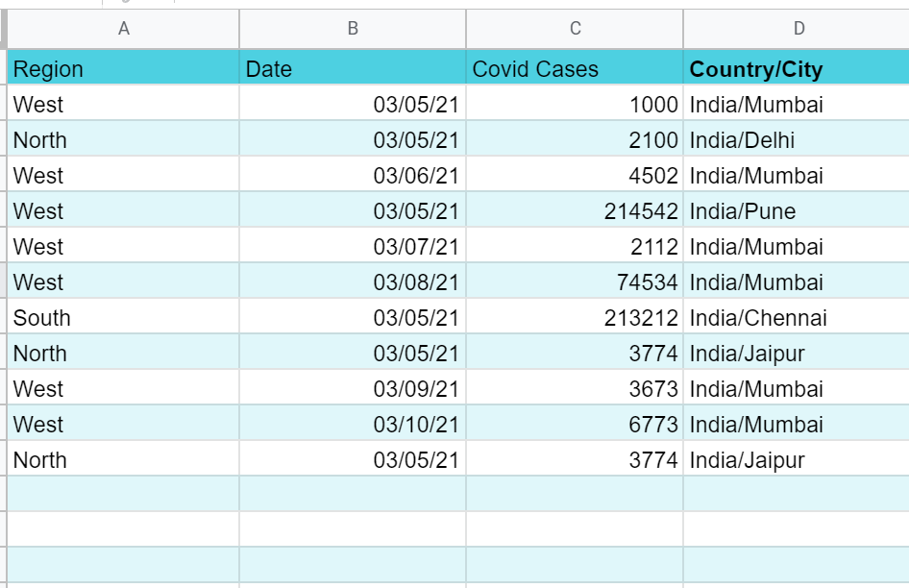Click the Country/City header cell
The image size is (909, 588).
point(797,68)
